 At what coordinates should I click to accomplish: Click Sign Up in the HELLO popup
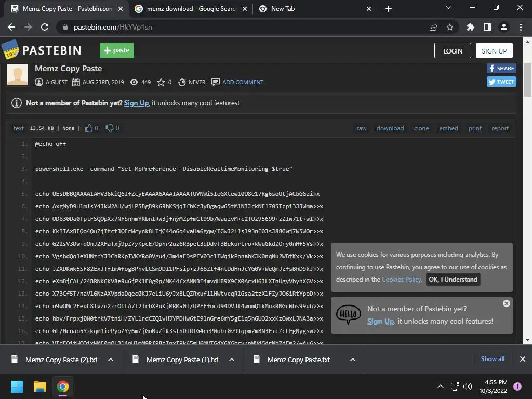pos(380,321)
